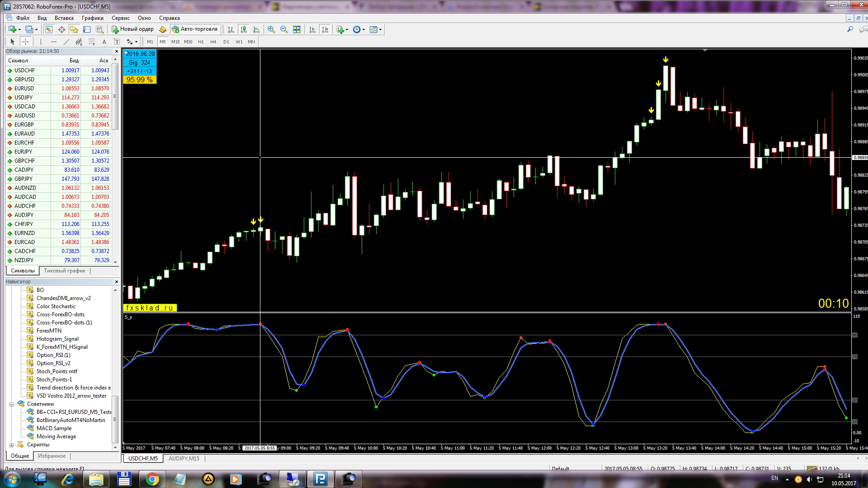Toggle the Market Watch window icon
The height and width of the screenshot is (488, 868).
click(48, 29)
